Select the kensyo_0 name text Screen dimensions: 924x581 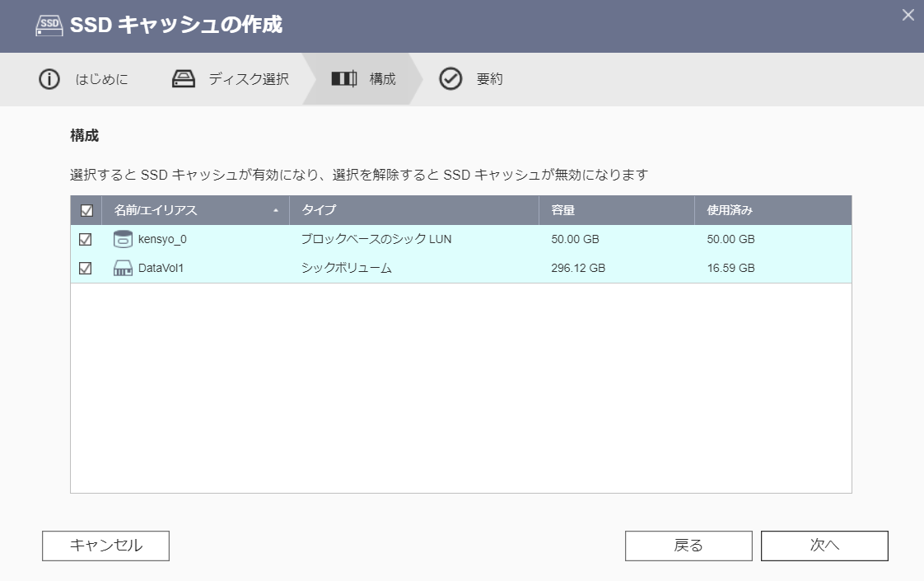(x=162, y=240)
